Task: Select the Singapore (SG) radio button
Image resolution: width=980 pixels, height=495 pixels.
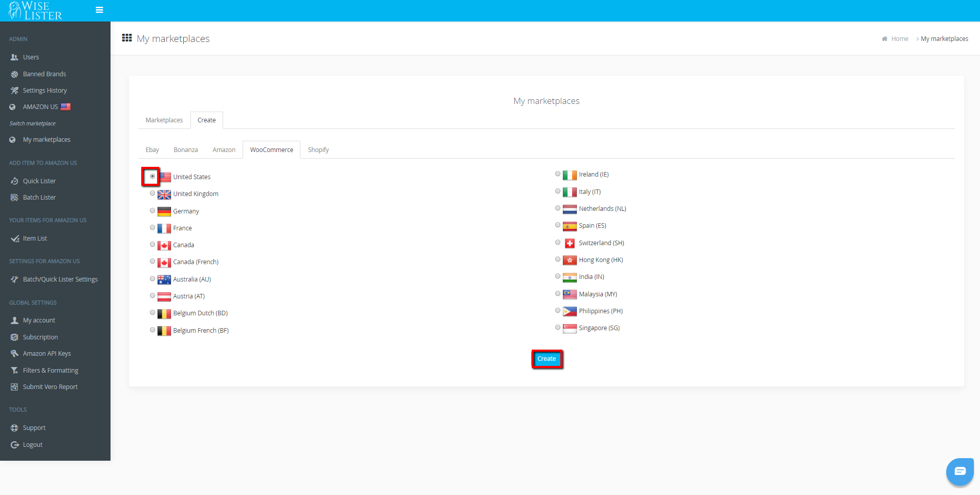Action: coord(558,327)
